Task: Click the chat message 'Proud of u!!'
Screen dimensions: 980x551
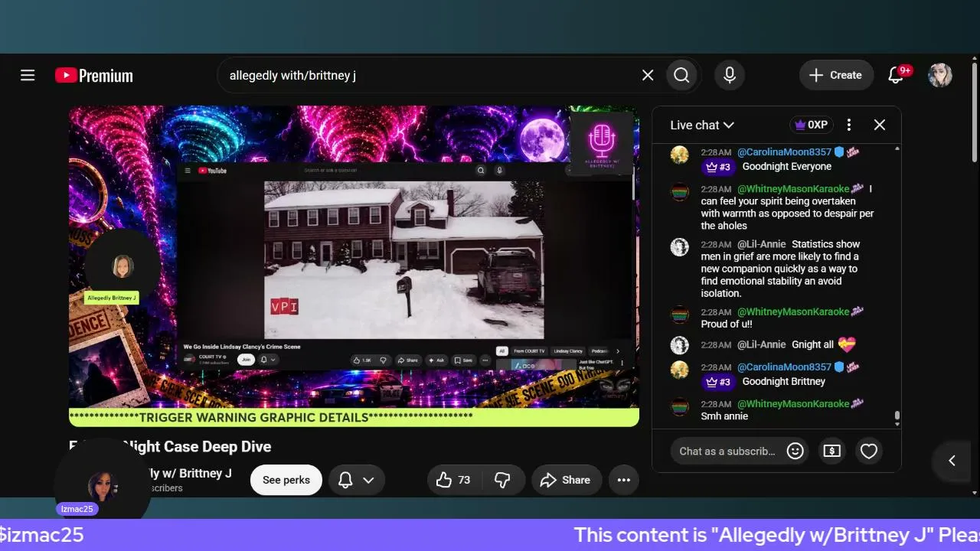Action: pos(727,324)
